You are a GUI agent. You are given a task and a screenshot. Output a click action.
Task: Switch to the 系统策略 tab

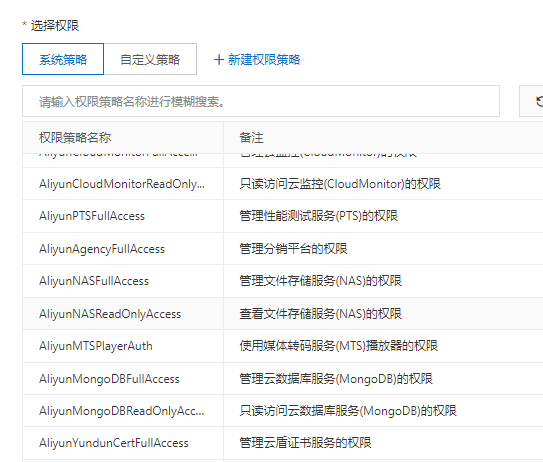click(63, 59)
